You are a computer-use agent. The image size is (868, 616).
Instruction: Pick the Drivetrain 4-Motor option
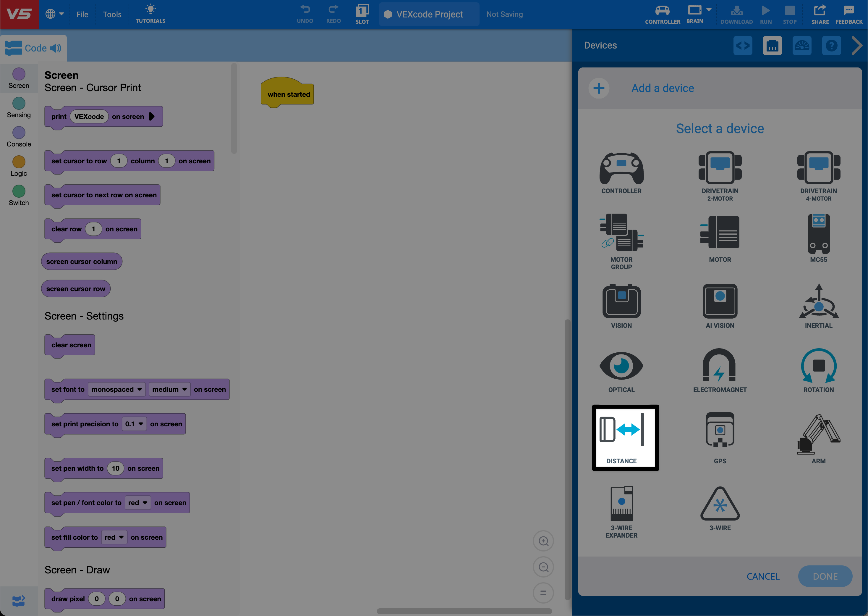(x=818, y=175)
